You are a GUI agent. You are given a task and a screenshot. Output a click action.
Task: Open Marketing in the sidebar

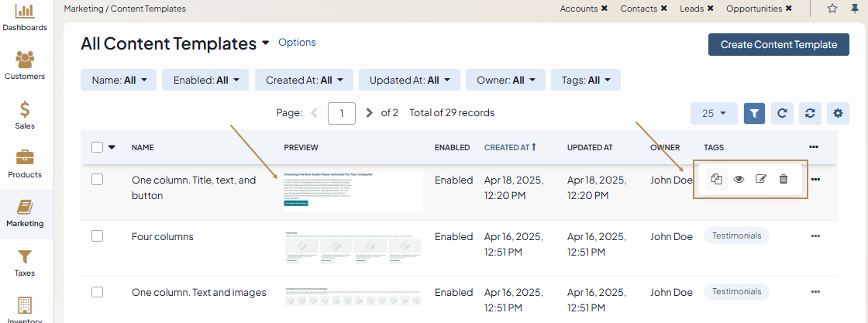(25, 214)
